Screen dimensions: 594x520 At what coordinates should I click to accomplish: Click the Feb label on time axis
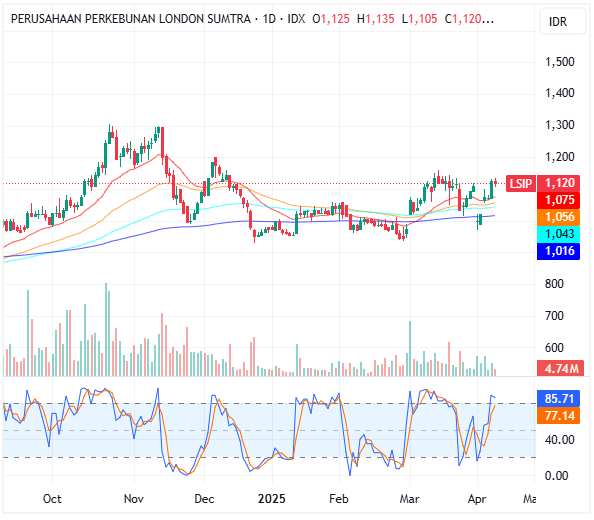pos(339,499)
